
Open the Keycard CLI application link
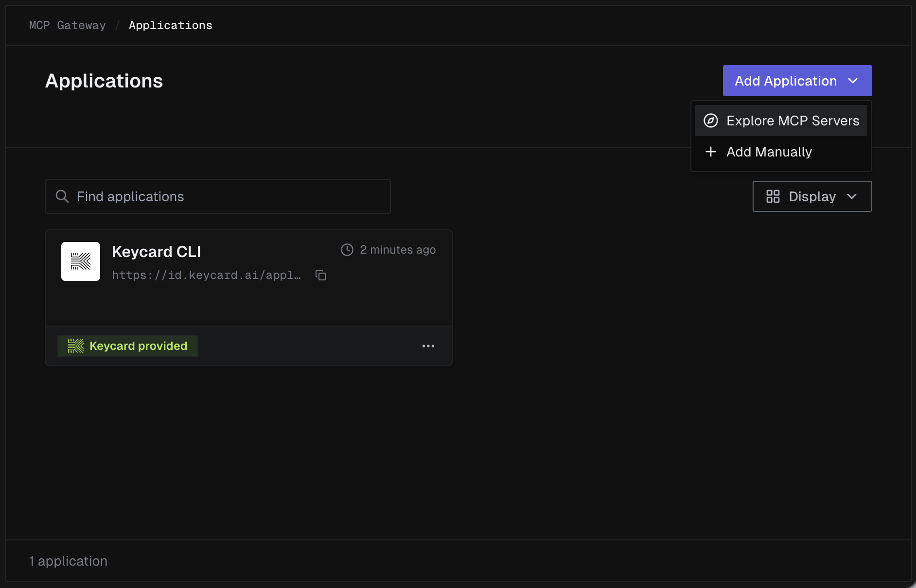(x=206, y=275)
